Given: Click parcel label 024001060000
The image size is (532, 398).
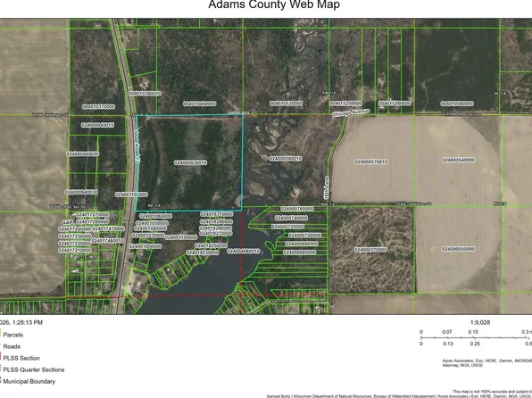Looking at the screenshot, I should pyautogui.click(x=155, y=216).
